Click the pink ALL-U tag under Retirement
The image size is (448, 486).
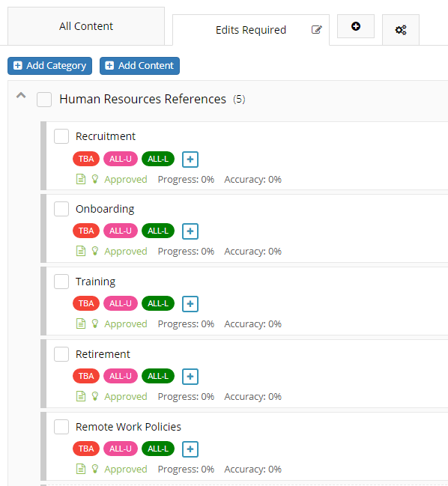tap(121, 376)
